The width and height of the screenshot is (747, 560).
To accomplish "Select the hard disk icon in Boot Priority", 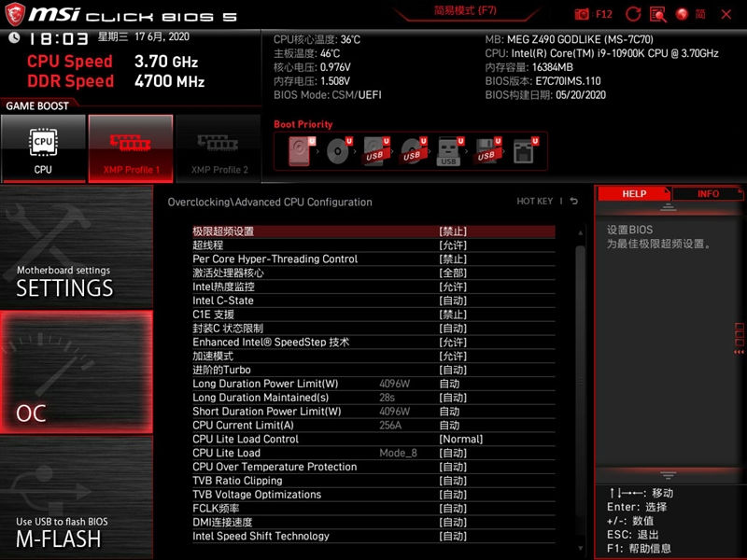I will (x=297, y=149).
